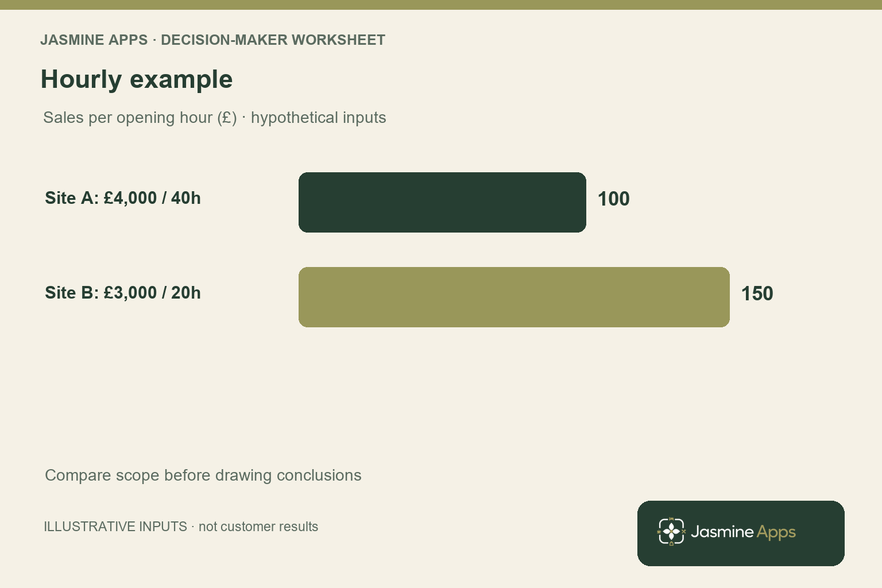Click the 'Site A: £4,000 / 40h' label
Screen dimensions: 882x588
(x=123, y=198)
